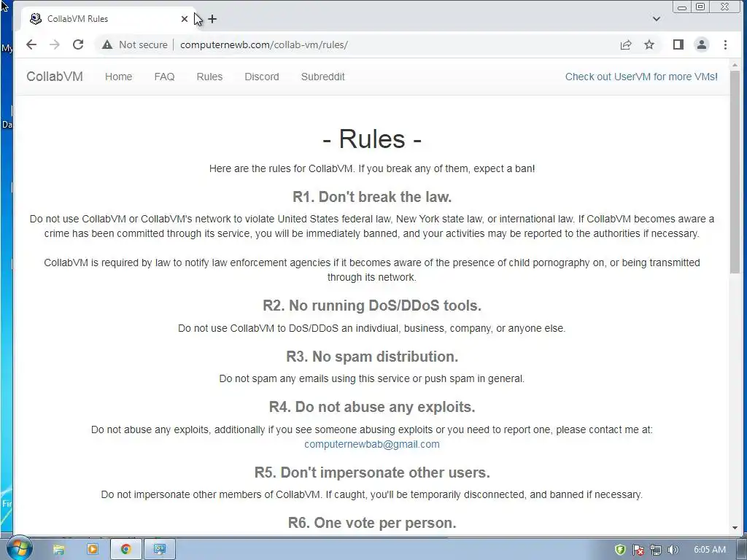Click the computernewbab@gmail.com email link
This screenshot has width=747, height=560.
click(371, 444)
